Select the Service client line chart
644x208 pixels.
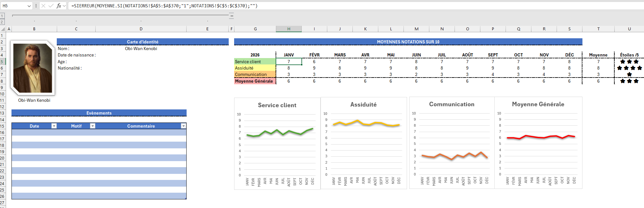point(277,144)
